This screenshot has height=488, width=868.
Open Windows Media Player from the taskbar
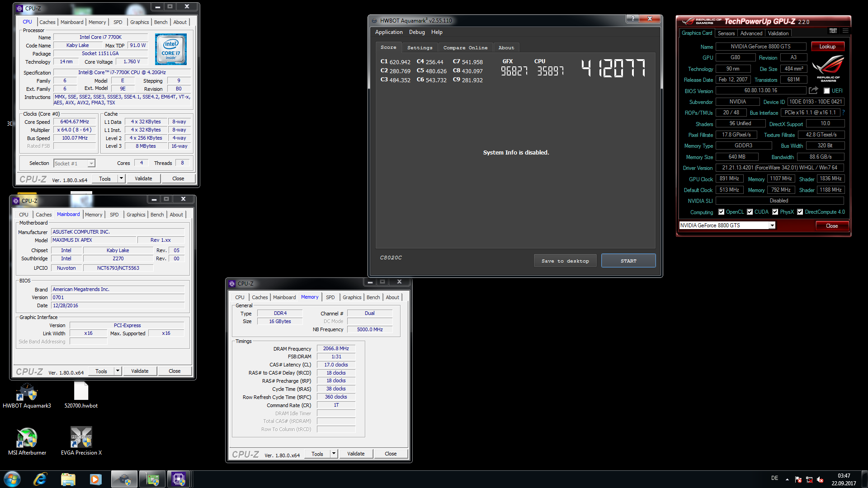95,479
